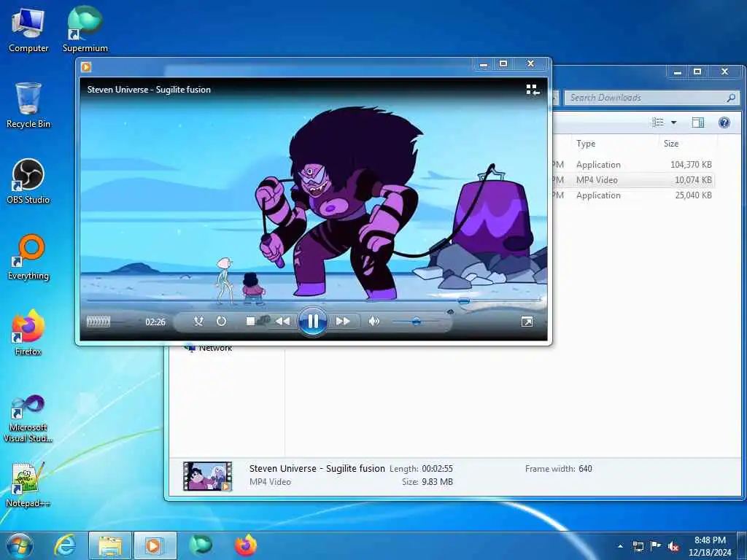Screen dimensions: 747x560
Task: Toggle repeat mode in the media player
Action: 221,322
